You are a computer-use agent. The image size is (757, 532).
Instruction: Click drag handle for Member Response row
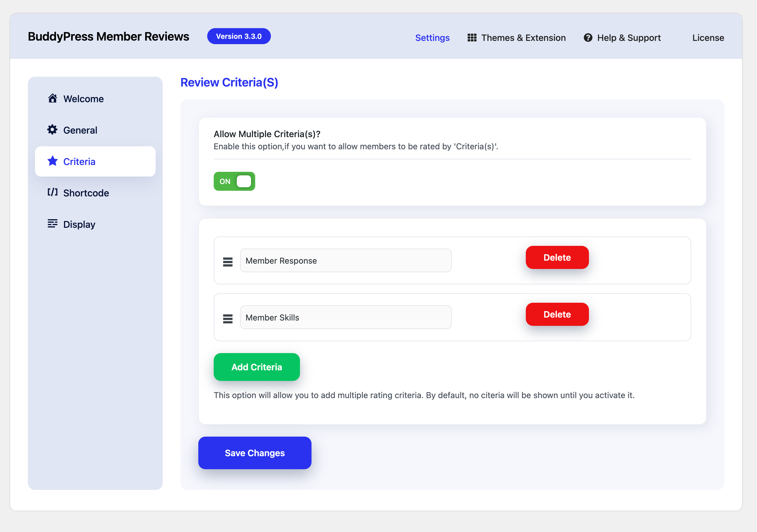point(228,262)
